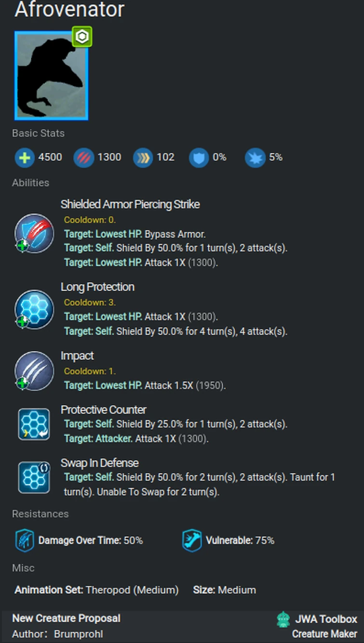This screenshot has width=364, height=643.
Task: Click the Afrovenator creature name title
Action: pyautogui.click(x=69, y=10)
